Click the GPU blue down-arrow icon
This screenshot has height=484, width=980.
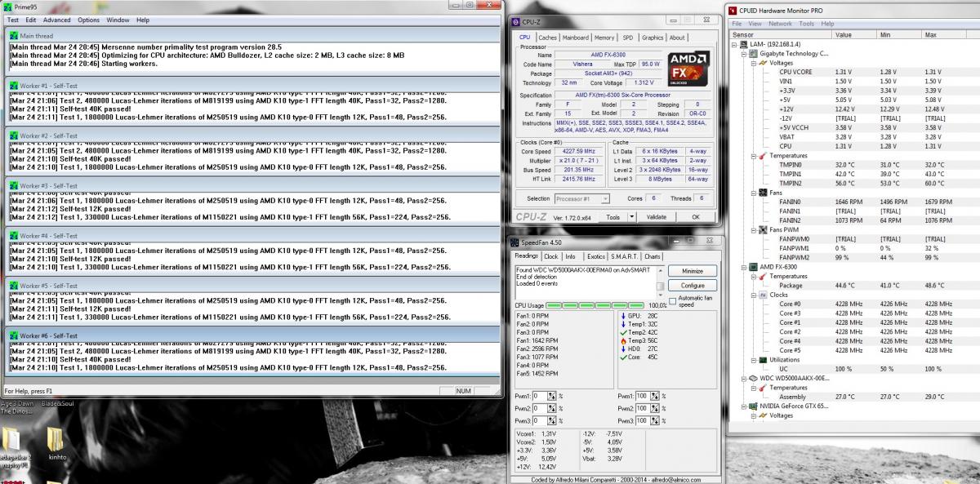pos(621,314)
